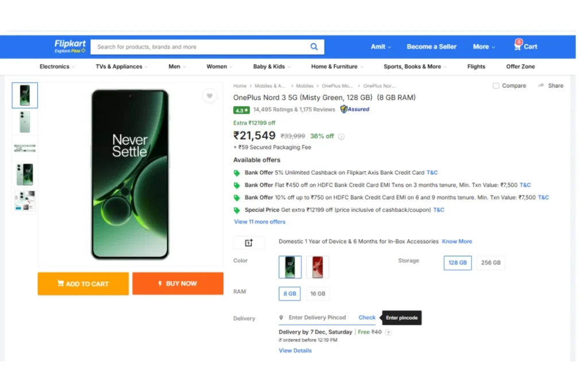This screenshot has width=588, height=392.
Task: Click the main phone product image
Action: point(130,174)
